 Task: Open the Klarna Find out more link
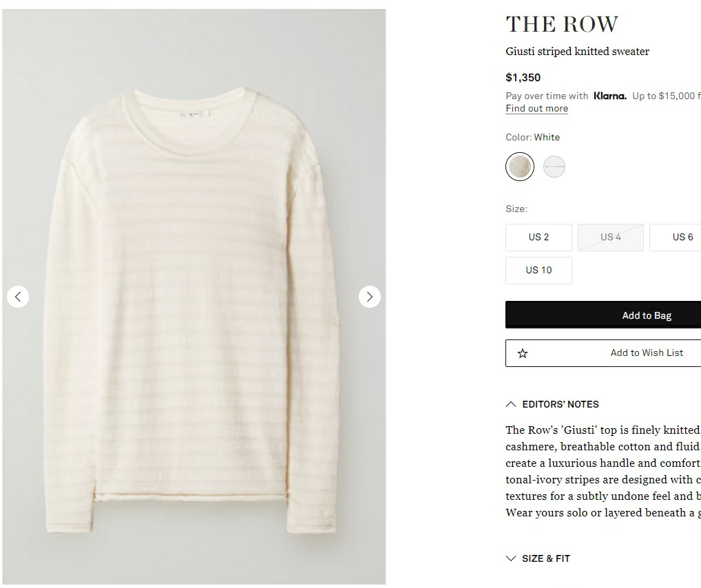point(537,109)
